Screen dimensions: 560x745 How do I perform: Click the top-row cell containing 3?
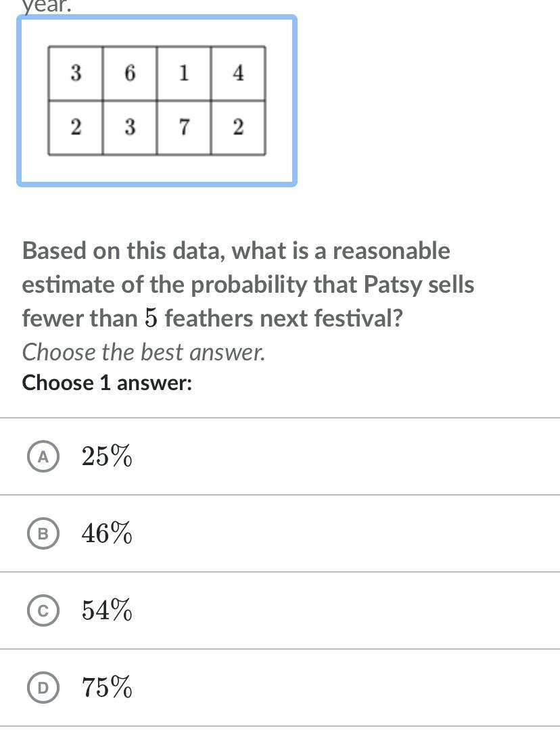click(x=76, y=74)
